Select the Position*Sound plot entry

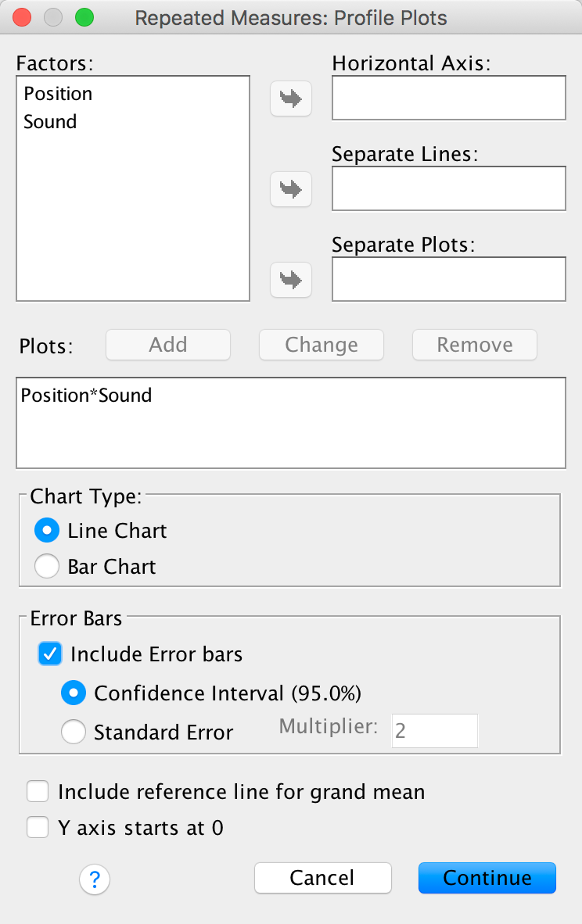86,396
